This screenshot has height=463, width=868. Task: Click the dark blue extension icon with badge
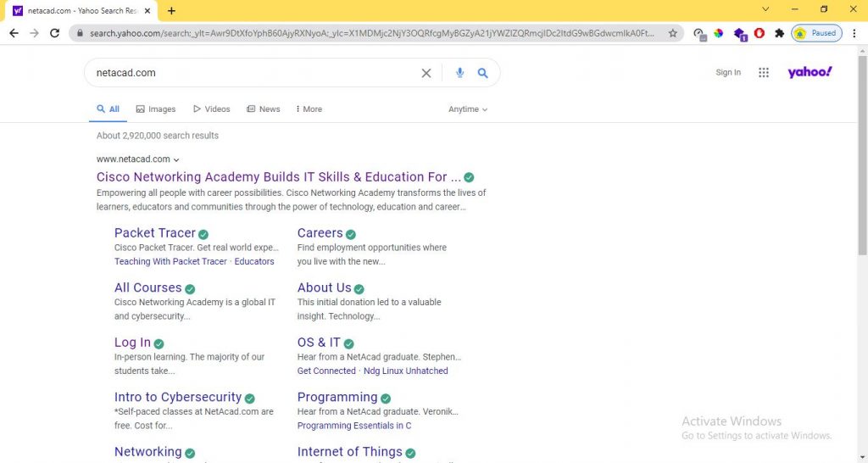click(739, 34)
